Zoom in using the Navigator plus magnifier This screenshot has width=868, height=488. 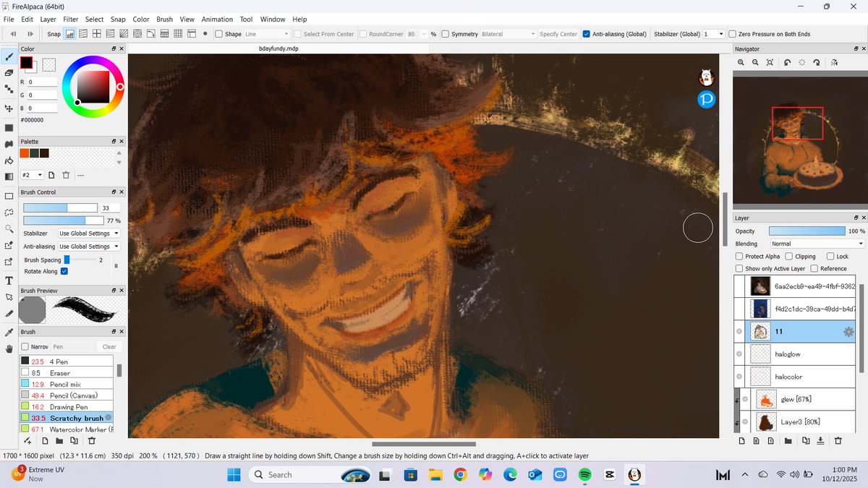(741, 63)
